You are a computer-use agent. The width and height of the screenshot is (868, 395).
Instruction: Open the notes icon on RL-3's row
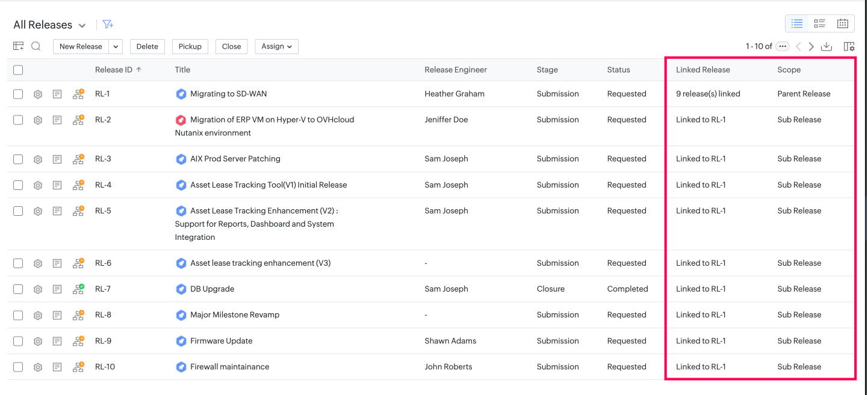57,159
